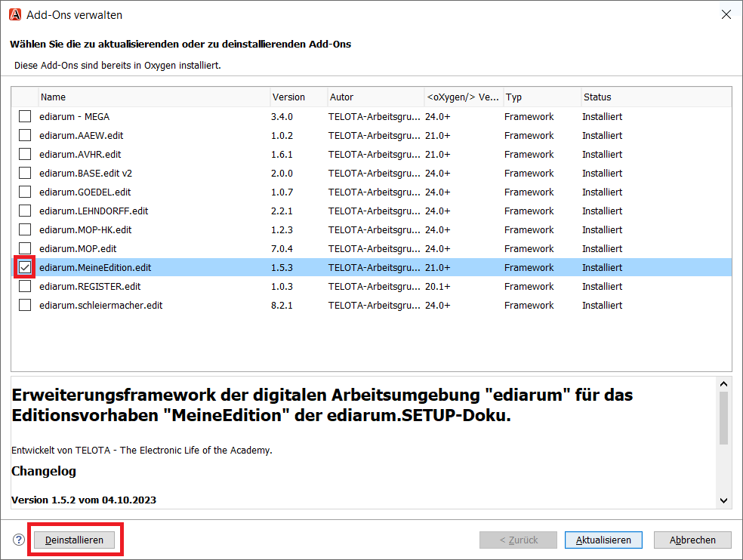Screen dimensions: 743x560
Task: Select the ediarum.BASE.edit v2 checkbox
Action: [x=25, y=174]
